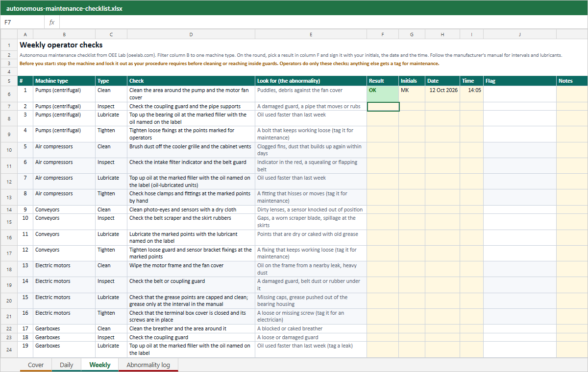
Task: Click the 'Air compressors' cell in row 5 Clean
Action: pyautogui.click(x=64, y=150)
